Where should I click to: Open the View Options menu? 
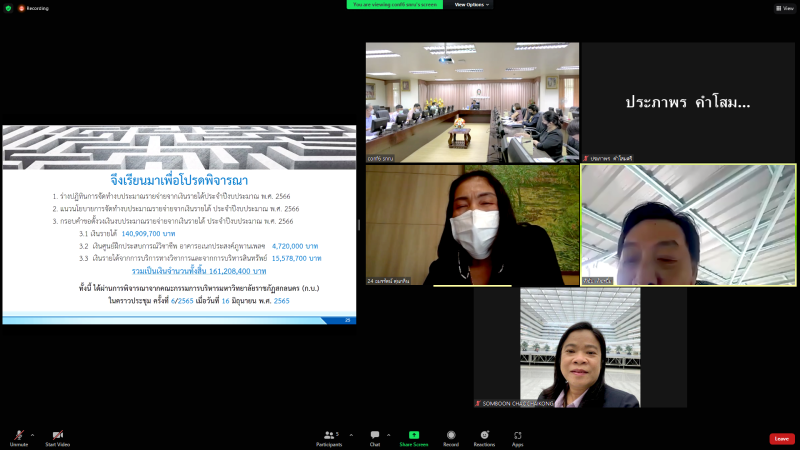pyautogui.click(x=471, y=5)
